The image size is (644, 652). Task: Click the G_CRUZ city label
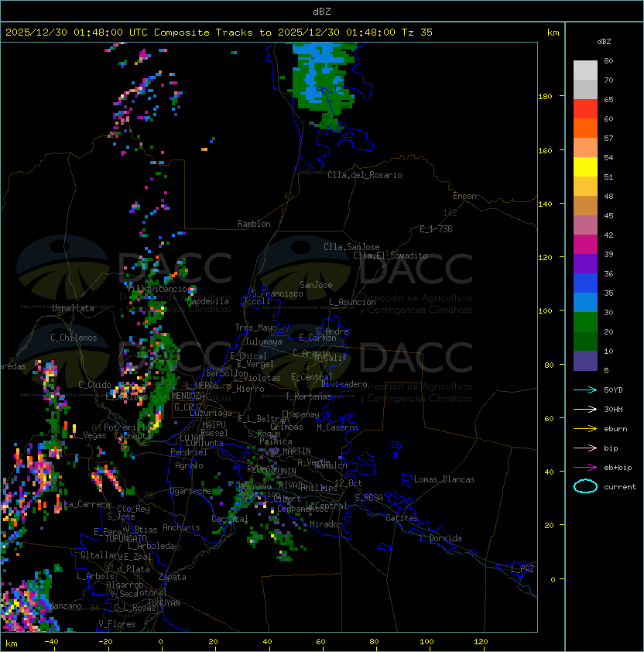point(188,407)
